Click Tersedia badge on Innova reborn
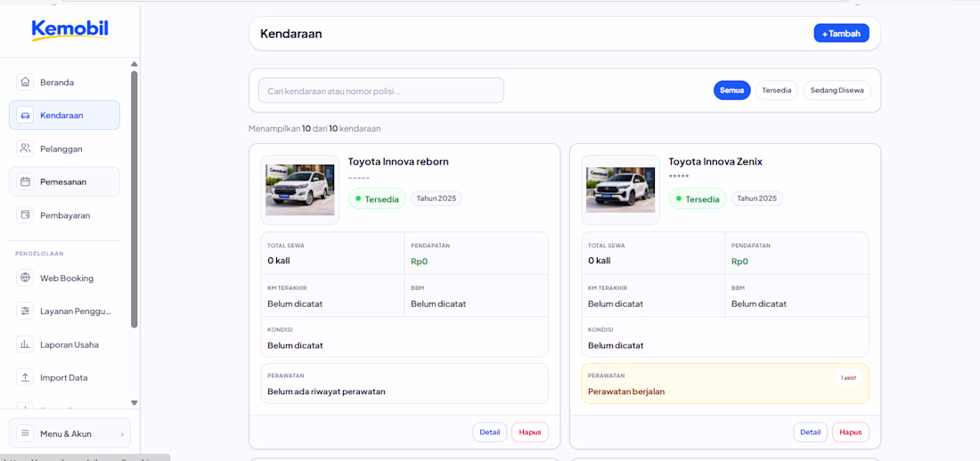Viewport: 980px width, 461px height. tap(377, 198)
